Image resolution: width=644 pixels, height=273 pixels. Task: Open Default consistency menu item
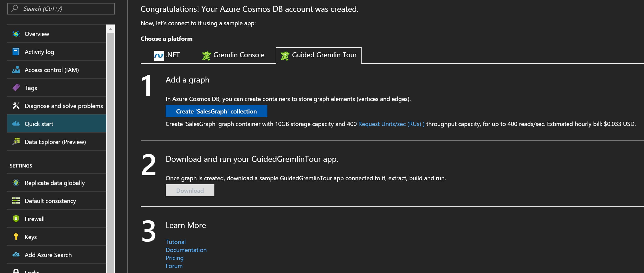[x=50, y=201]
